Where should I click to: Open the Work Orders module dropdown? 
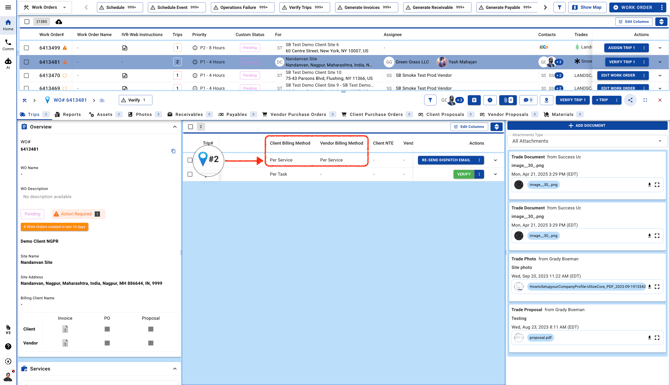(x=45, y=7)
